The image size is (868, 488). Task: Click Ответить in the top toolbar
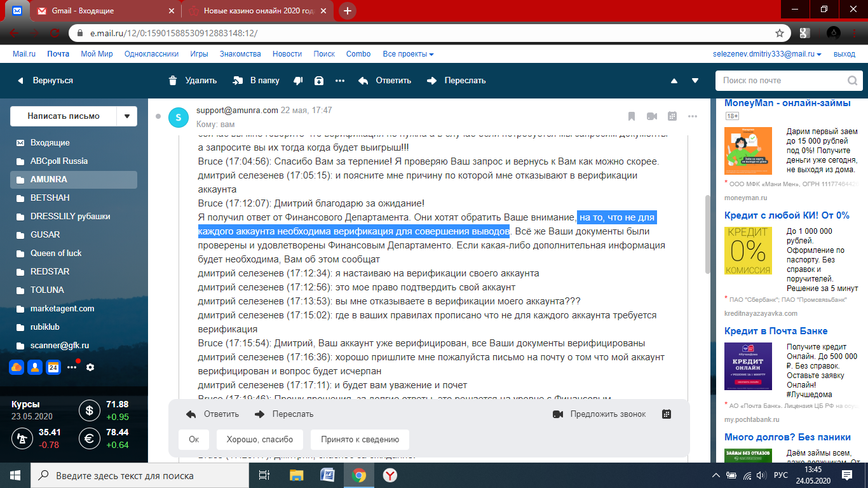384,81
